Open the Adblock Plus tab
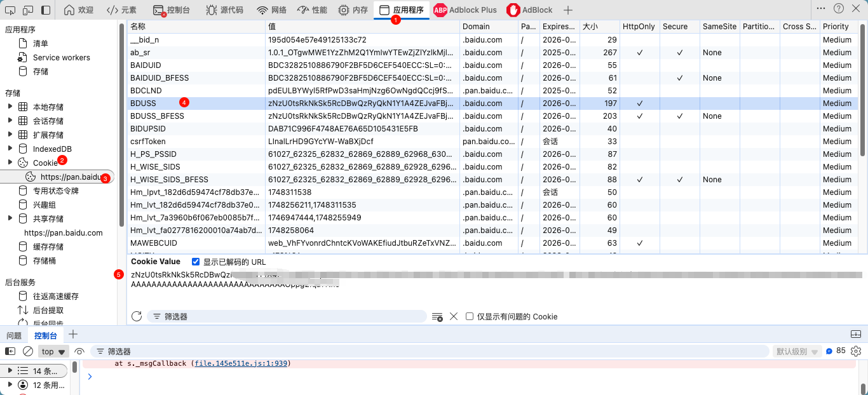Screen dimensions: 868x395 (x=465, y=10)
